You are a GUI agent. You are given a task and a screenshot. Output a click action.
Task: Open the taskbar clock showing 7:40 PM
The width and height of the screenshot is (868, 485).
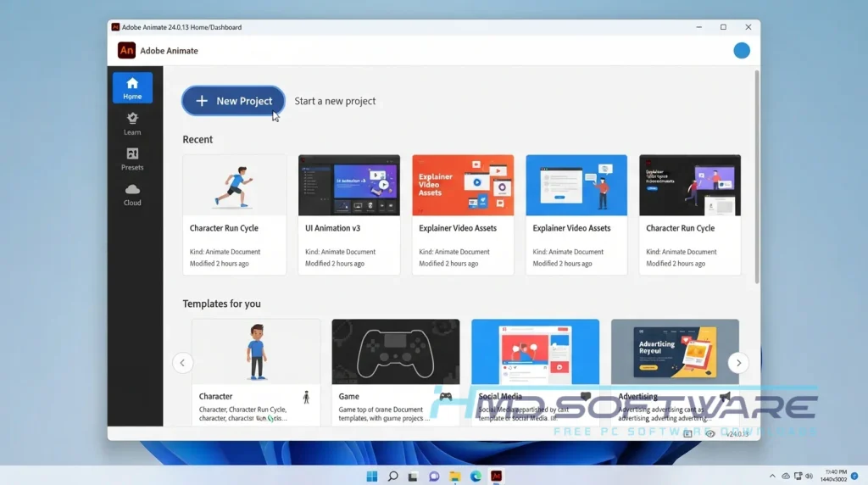[834, 476]
